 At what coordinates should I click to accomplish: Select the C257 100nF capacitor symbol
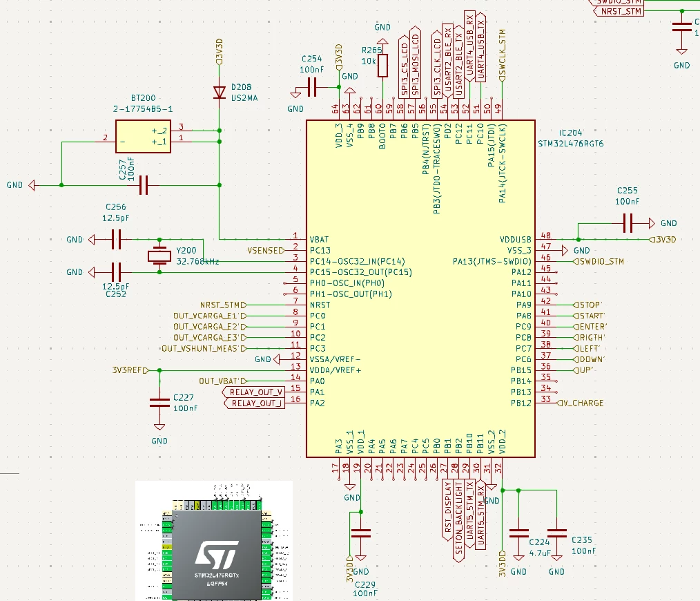[144, 185]
